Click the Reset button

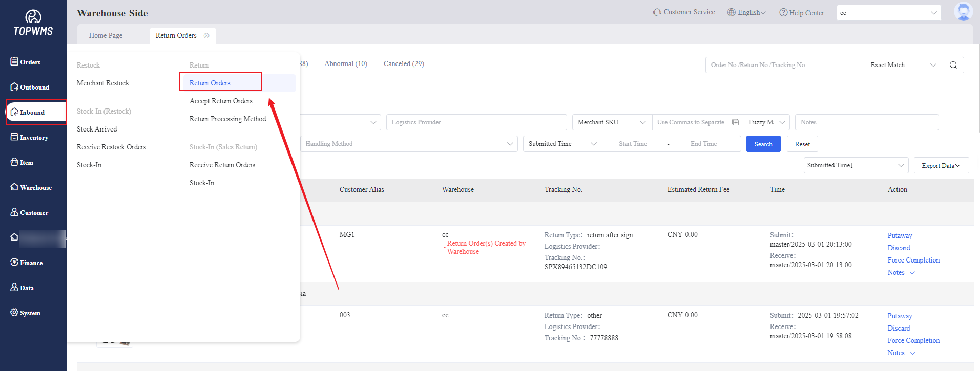tap(802, 144)
